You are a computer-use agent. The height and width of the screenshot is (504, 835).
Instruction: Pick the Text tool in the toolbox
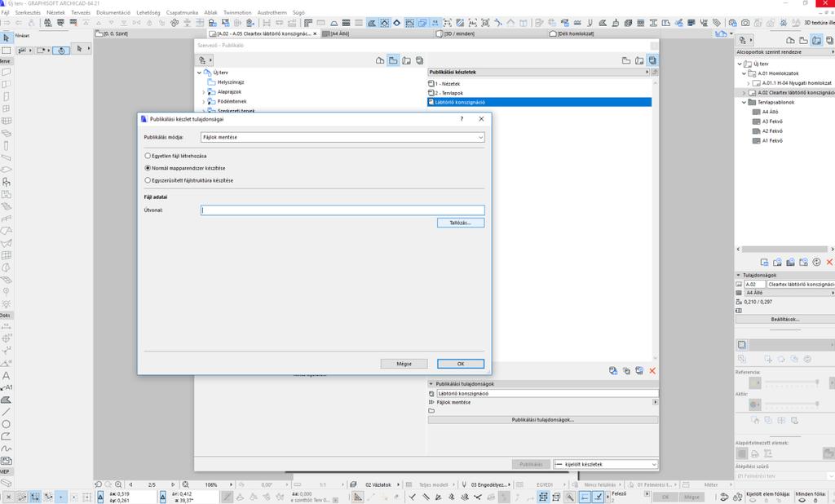click(x=6, y=376)
